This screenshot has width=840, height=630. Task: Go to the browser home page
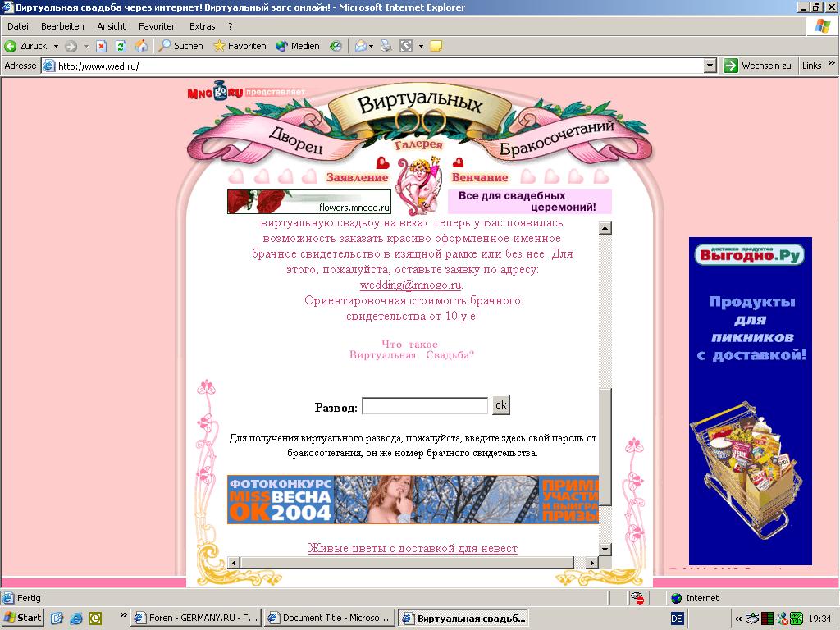(x=141, y=46)
